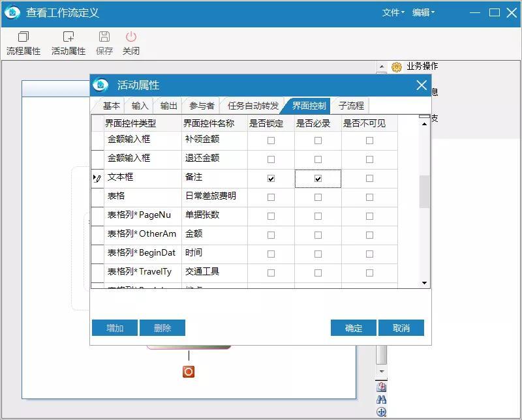Viewport: 522px width, 420px height.
Task: Click table scrollbar up arrow
Action: point(424,124)
